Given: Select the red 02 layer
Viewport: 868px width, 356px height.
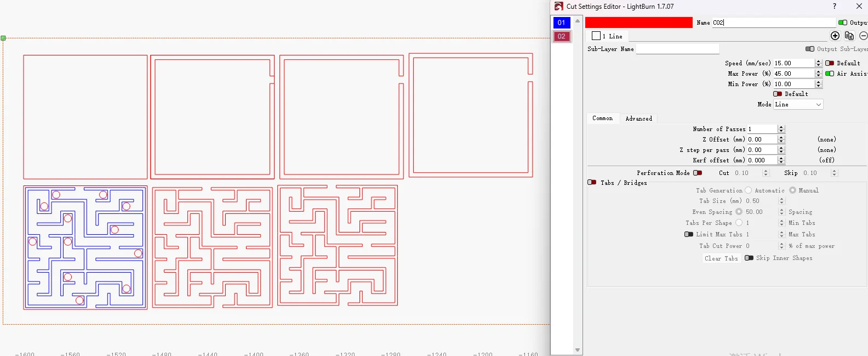Looking at the screenshot, I should [562, 36].
